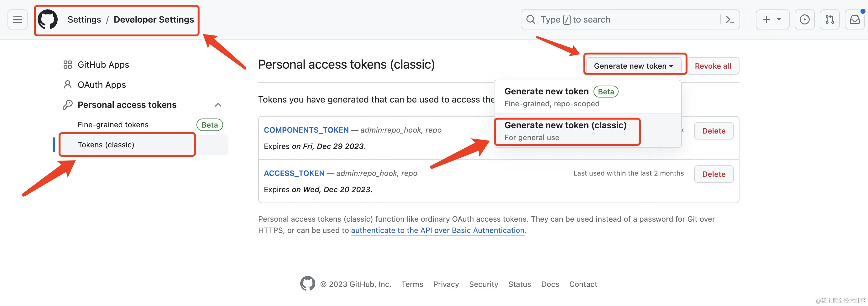Open the hamburger navigation menu

coord(18,19)
